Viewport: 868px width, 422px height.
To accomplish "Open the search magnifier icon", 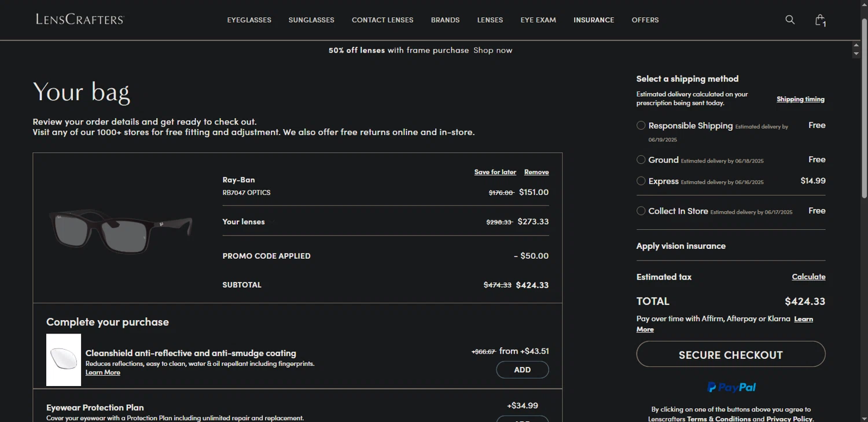I will (790, 20).
